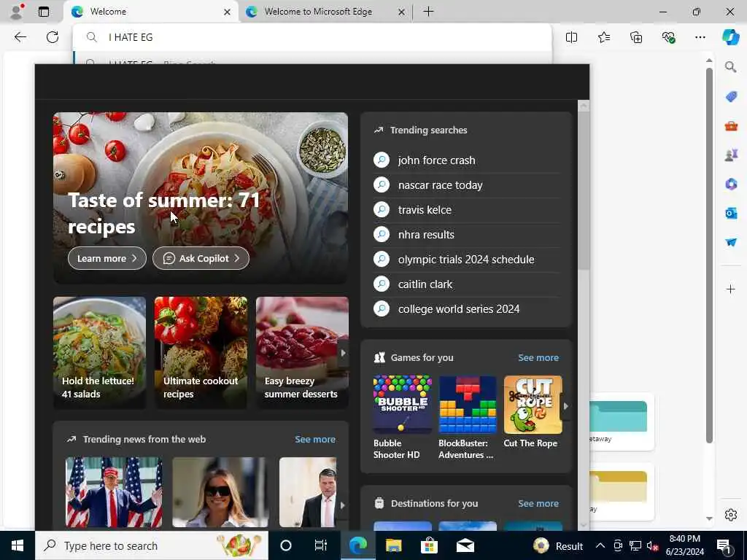This screenshot has height=560, width=747.
Task: Open Easy breezy summer desserts card
Action: [302, 352]
